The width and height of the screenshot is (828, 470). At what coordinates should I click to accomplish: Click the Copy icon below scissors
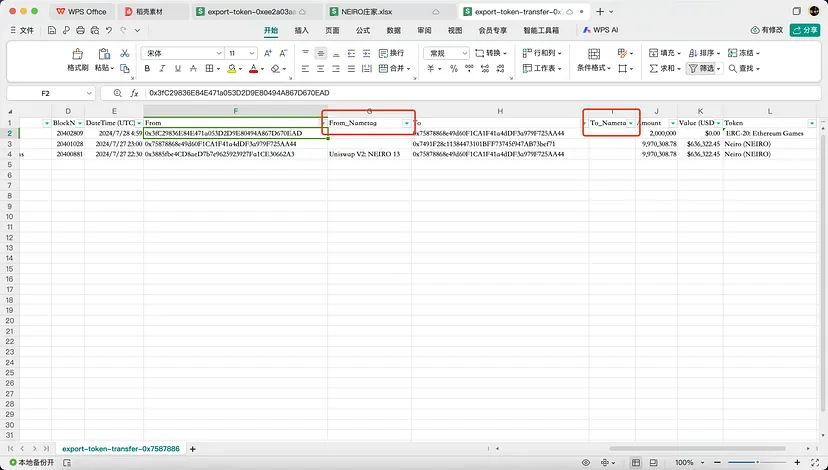[125, 69]
